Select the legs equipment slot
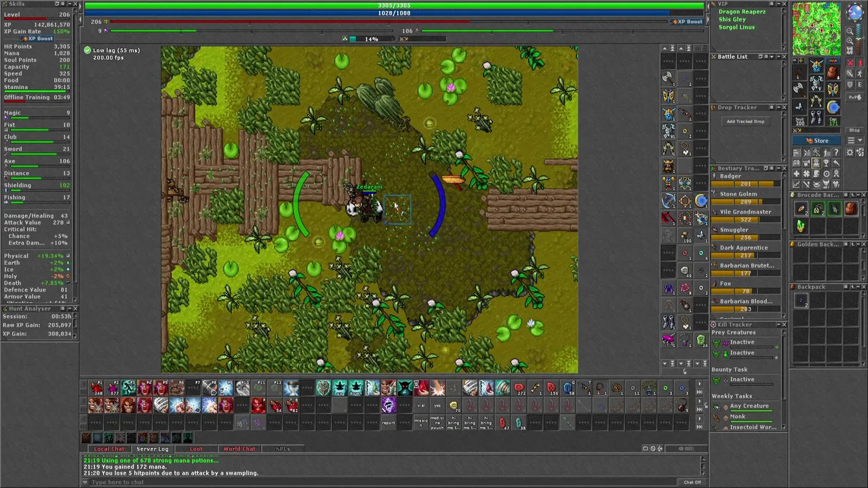868x488 pixels. click(816, 100)
